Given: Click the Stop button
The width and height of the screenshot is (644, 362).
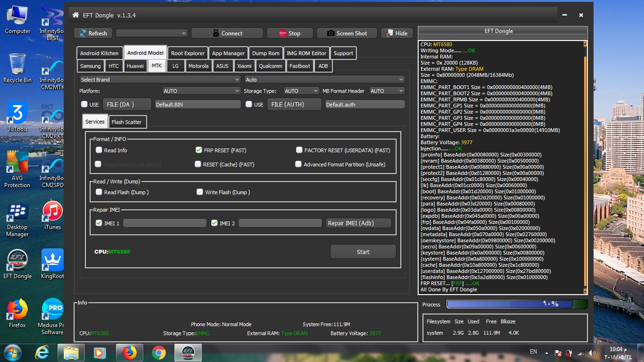Looking at the screenshot, I should [289, 33].
